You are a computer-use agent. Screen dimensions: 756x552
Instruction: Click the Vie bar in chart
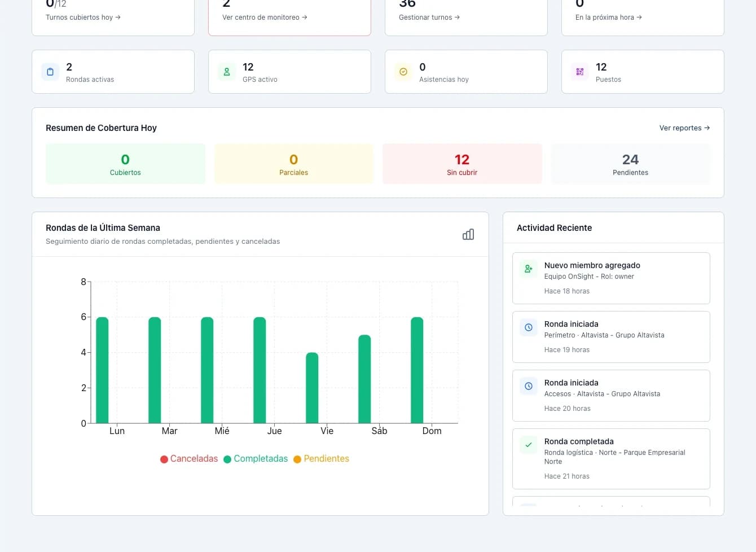pyautogui.click(x=312, y=388)
